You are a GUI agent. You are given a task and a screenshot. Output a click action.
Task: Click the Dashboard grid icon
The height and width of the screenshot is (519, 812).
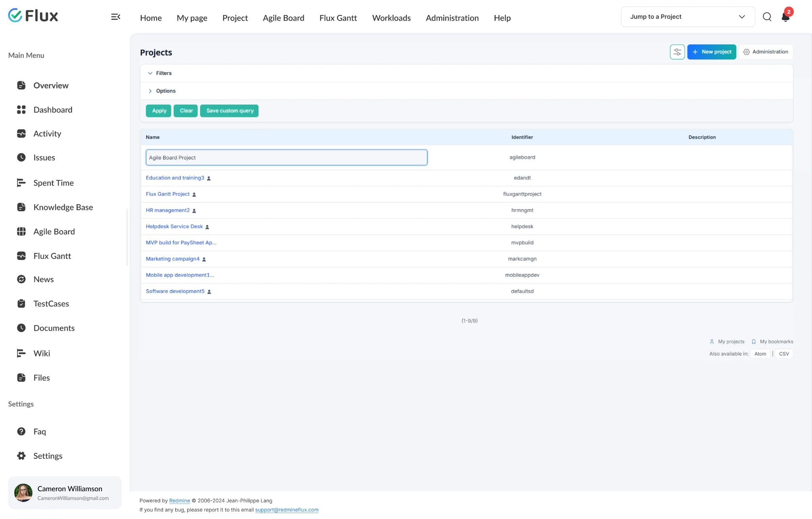tap(21, 110)
